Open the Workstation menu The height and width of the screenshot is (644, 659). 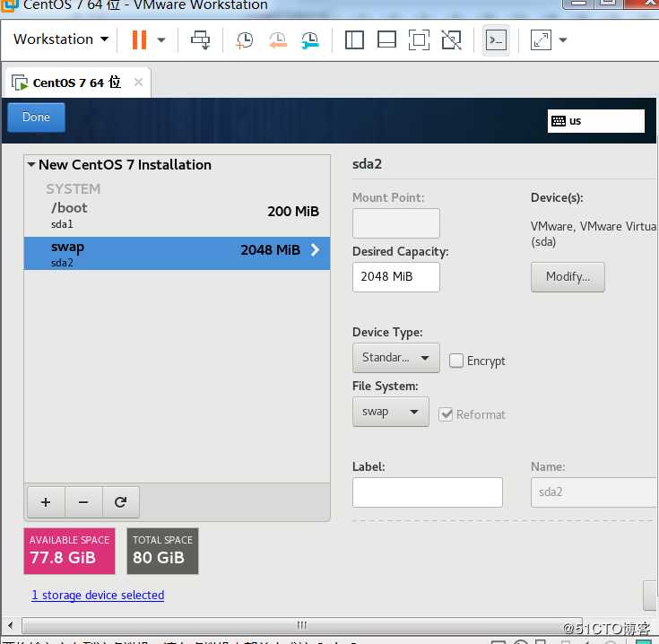61,39
